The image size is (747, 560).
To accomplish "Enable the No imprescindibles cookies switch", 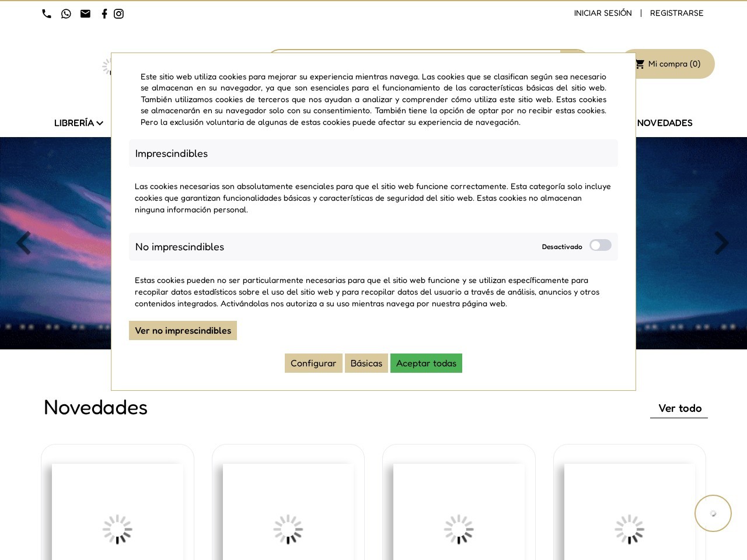I will [x=601, y=245].
